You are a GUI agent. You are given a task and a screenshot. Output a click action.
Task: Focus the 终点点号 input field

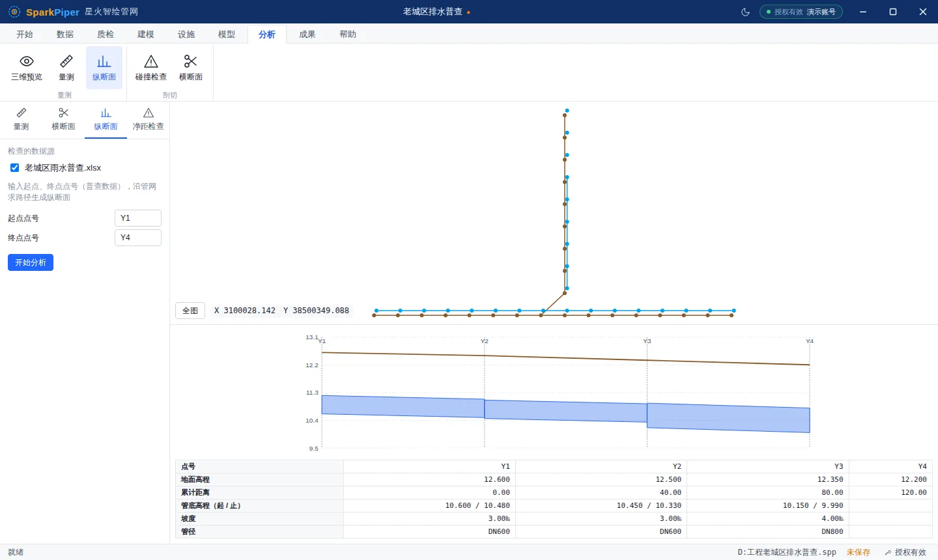138,238
